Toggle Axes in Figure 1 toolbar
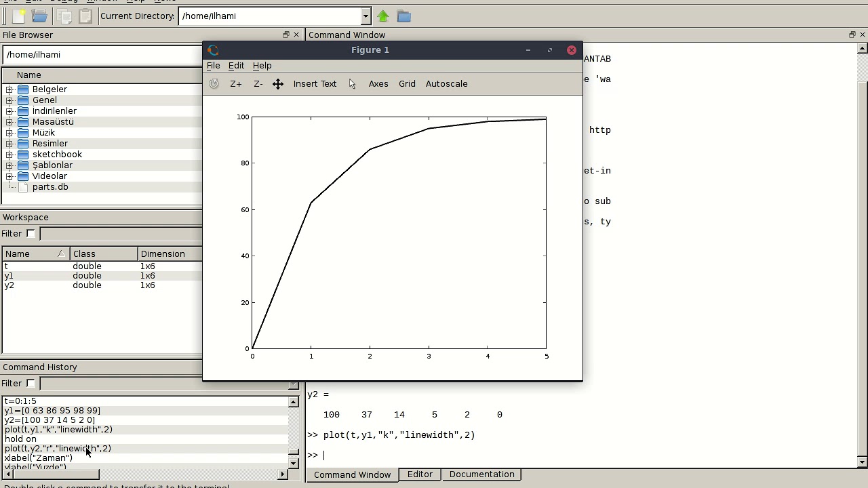868x488 pixels. 378,83
